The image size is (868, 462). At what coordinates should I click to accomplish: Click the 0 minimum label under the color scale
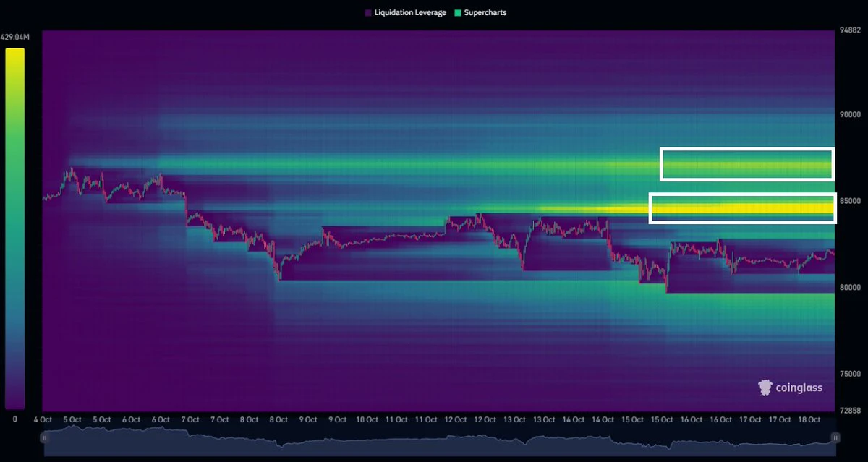(x=15, y=419)
